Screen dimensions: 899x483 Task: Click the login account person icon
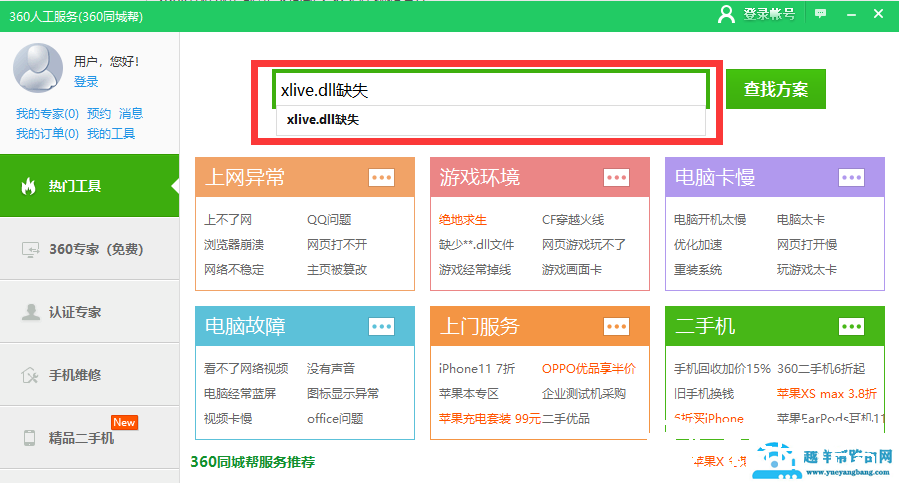click(726, 14)
